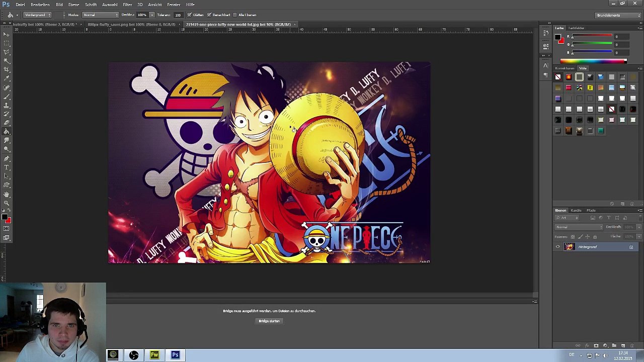Toggle type layer filter T icon
Image resolution: width=644 pixels, height=362 pixels.
coord(609,218)
